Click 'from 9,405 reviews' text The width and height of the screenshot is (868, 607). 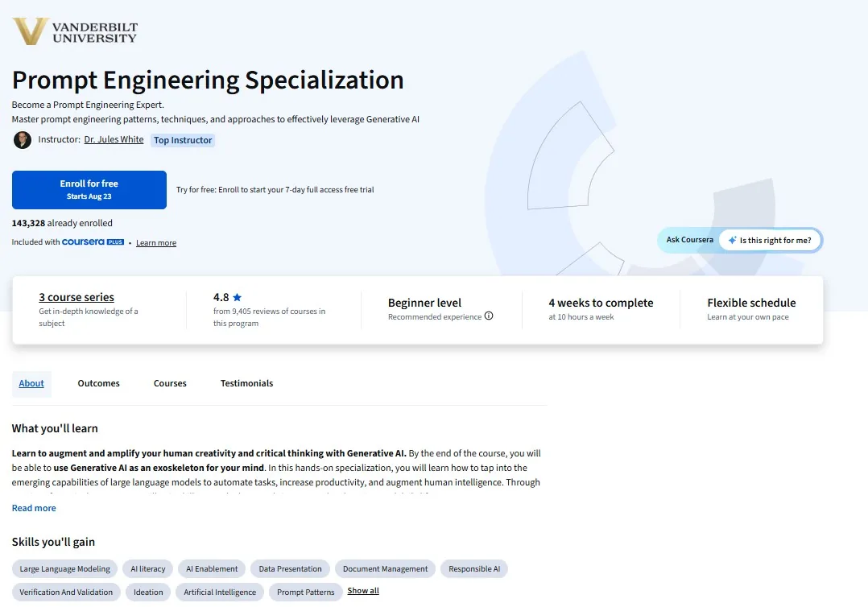point(269,317)
